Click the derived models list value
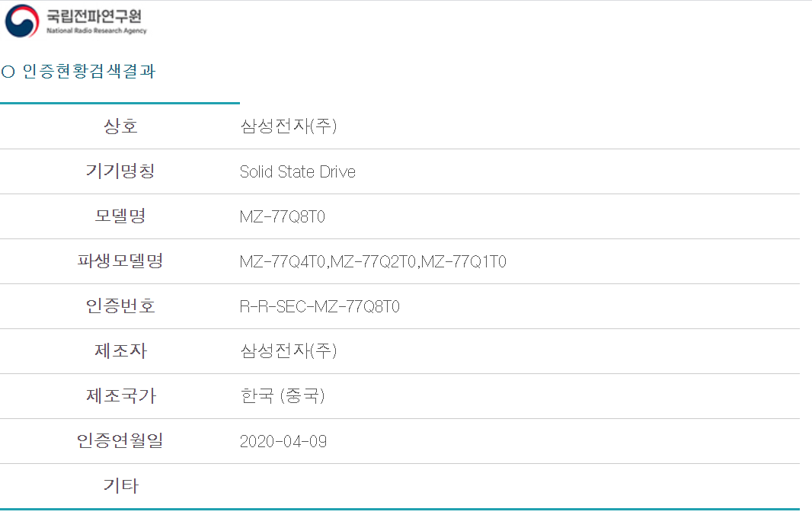The width and height of the screenshot is (812, 515). [x=372, y=262]
